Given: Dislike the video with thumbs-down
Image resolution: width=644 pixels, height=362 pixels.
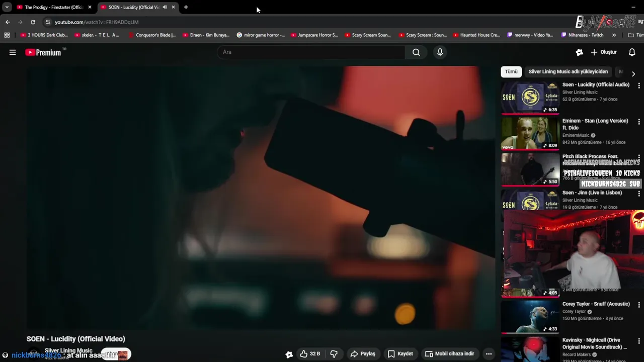Looking at the screenshot, I should point(334,354).
